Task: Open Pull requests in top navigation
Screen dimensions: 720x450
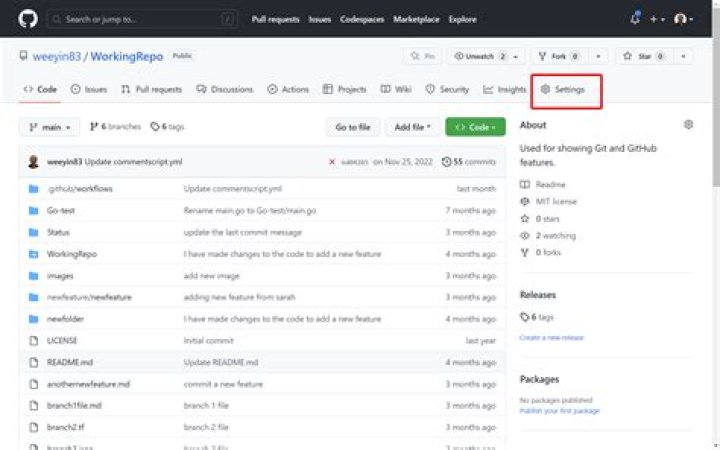Action: pos(276,19)
